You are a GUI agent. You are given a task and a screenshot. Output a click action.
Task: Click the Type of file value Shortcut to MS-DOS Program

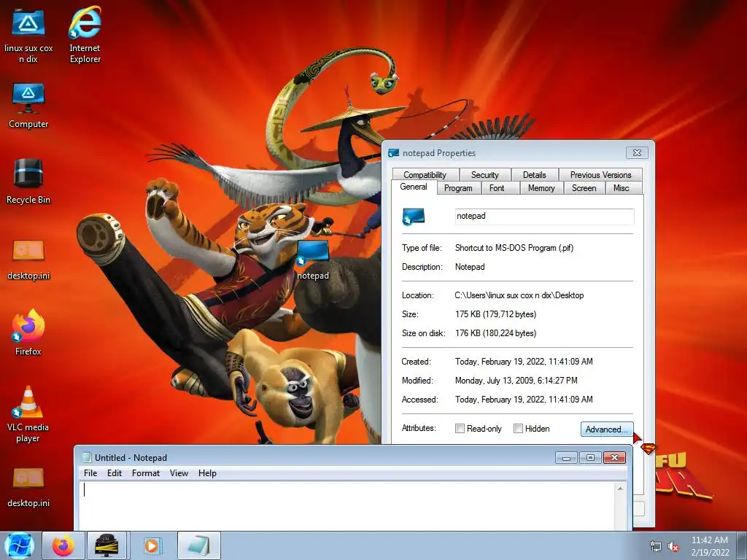click(514, 248)
